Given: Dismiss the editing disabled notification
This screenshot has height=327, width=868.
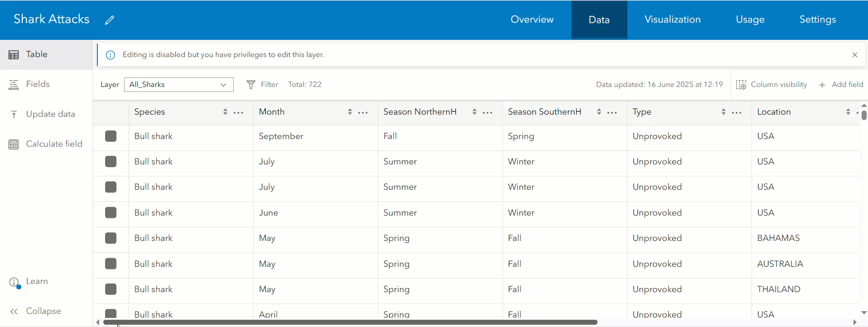Looking at the screenshot, I should [x=854, y=55].
